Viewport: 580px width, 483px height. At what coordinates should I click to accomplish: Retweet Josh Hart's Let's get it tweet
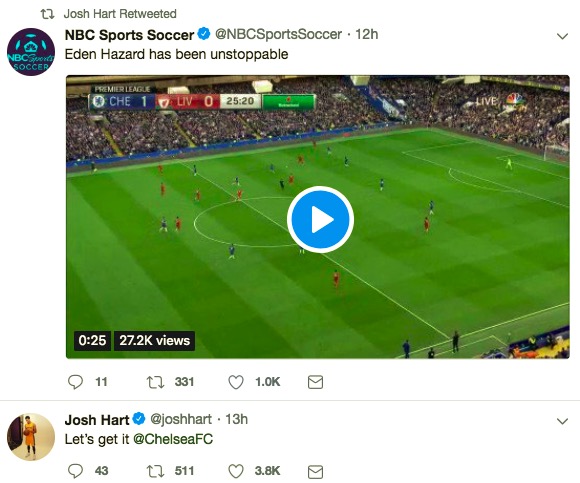click(155, 471)
